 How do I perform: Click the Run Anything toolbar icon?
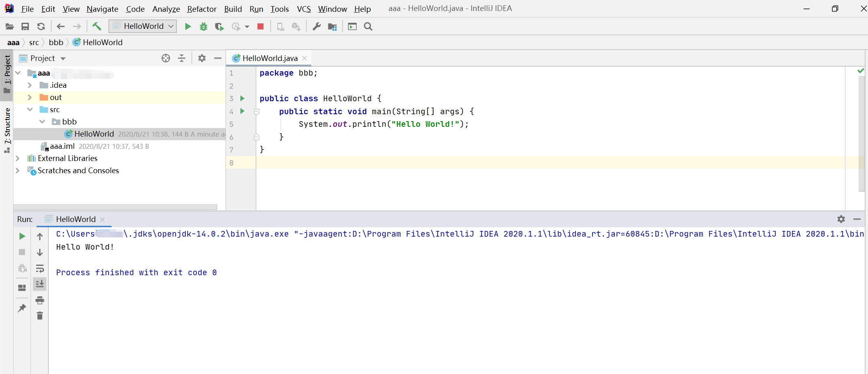352,26
